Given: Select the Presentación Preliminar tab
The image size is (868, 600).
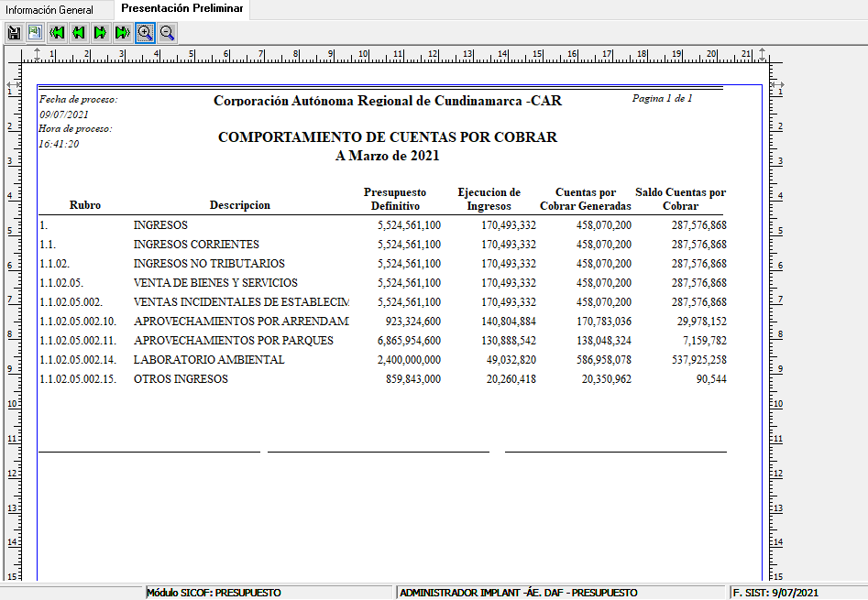Looking at the screenshot, I should coord(182,9).
